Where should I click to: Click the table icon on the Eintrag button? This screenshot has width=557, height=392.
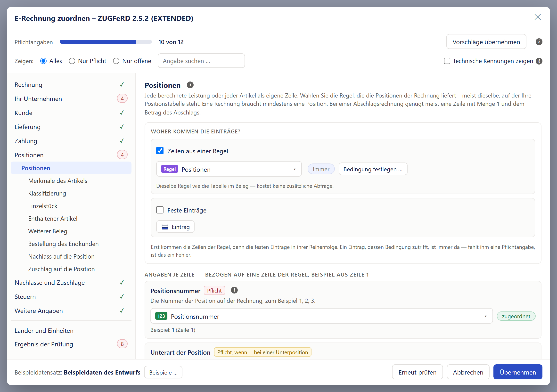165,227
